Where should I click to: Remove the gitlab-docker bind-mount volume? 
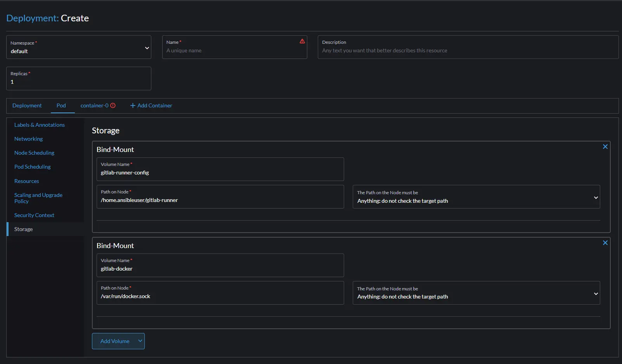pyautogui.click(x=605, y=243)
